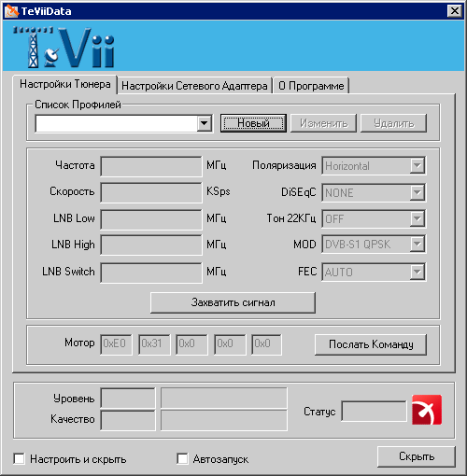Image resolution: width=467 pixels, height=476 pixels.
Task: Click the Уровень value field
Action: [128, 398]
